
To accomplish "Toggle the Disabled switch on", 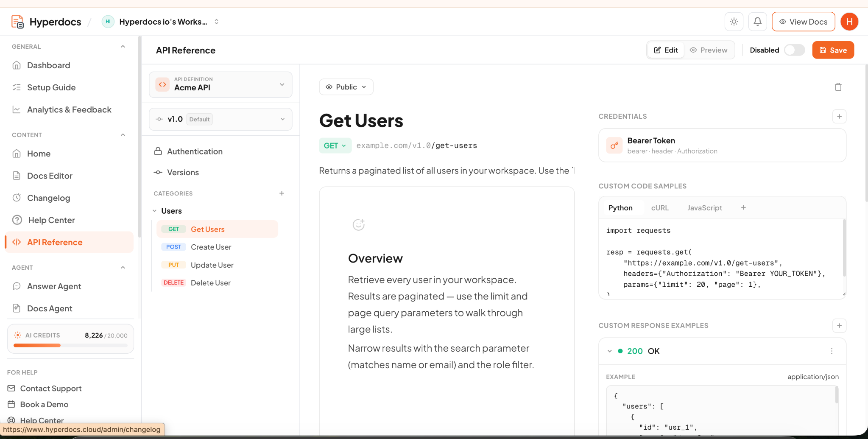I will point(794,50).
